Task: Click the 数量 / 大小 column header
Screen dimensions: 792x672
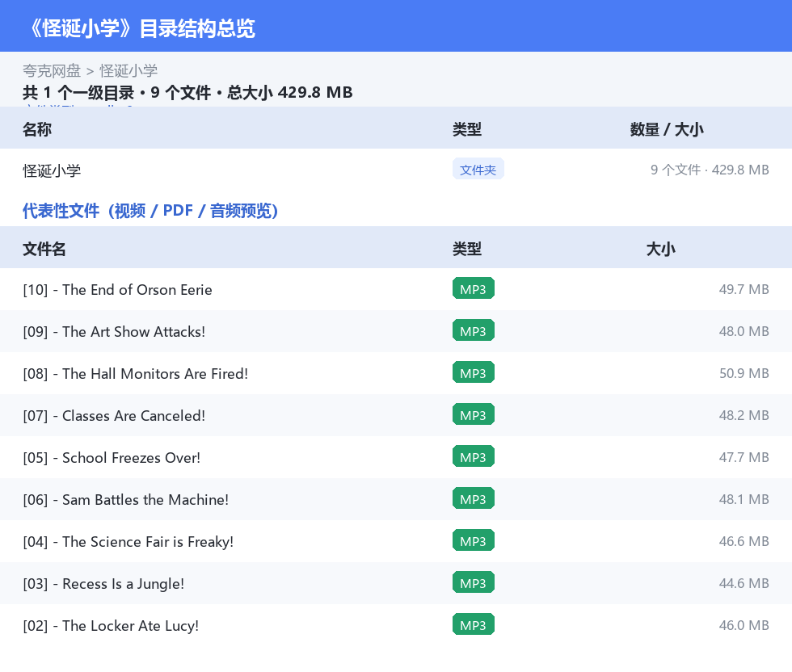Action: click(666, 129)
